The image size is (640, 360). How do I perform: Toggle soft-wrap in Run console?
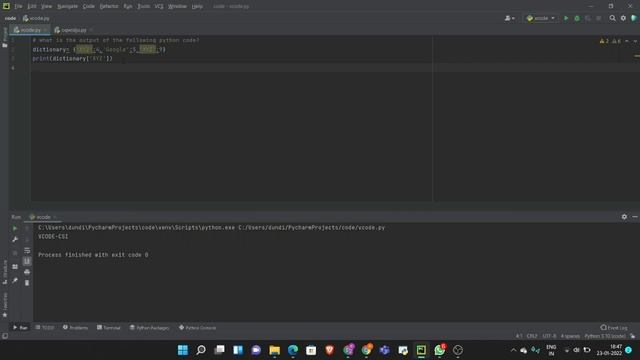pos(27,250)
